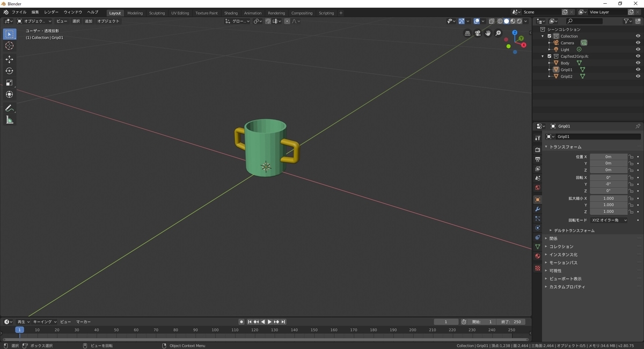Viewport: 644px width, 349px height.
Task: Click frame 100 on the timeline
Action: click(x=215, y=330)
